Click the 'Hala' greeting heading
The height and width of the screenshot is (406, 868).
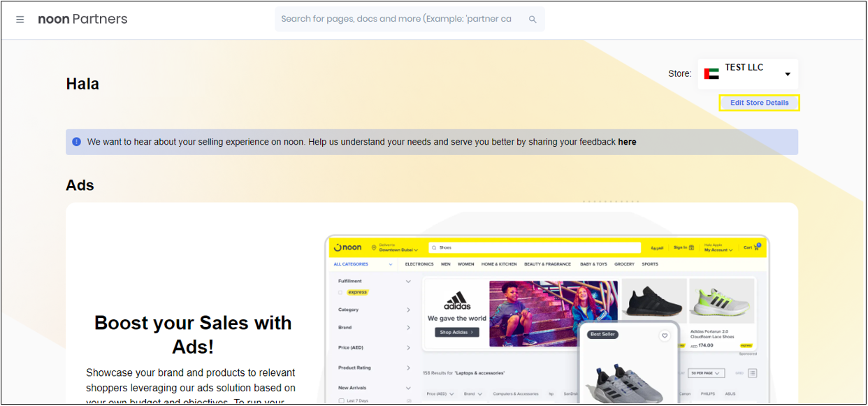click(82, 84)
